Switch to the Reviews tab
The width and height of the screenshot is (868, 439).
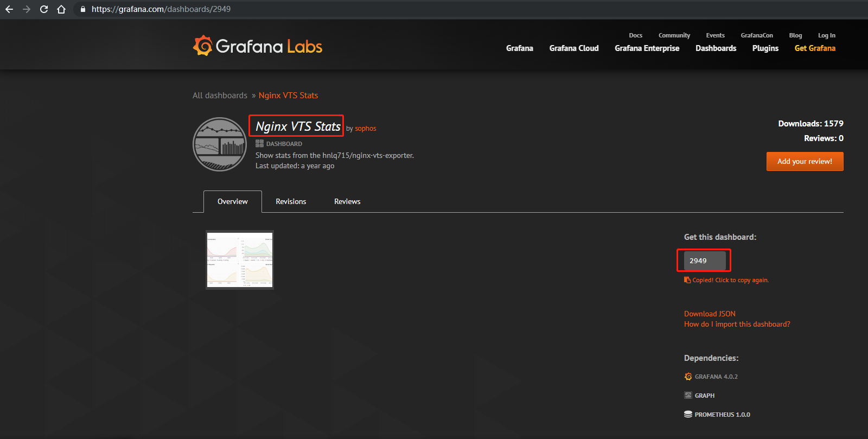click(347, 201)
